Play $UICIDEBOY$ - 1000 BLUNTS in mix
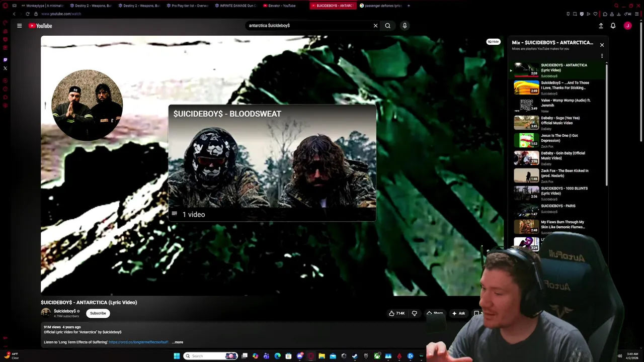 point(557,193)
